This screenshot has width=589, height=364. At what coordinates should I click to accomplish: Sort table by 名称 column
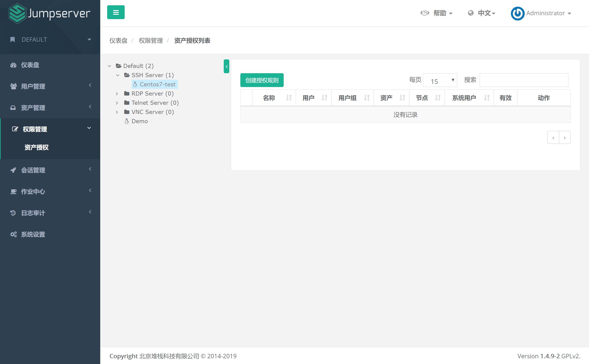(274, 98)
